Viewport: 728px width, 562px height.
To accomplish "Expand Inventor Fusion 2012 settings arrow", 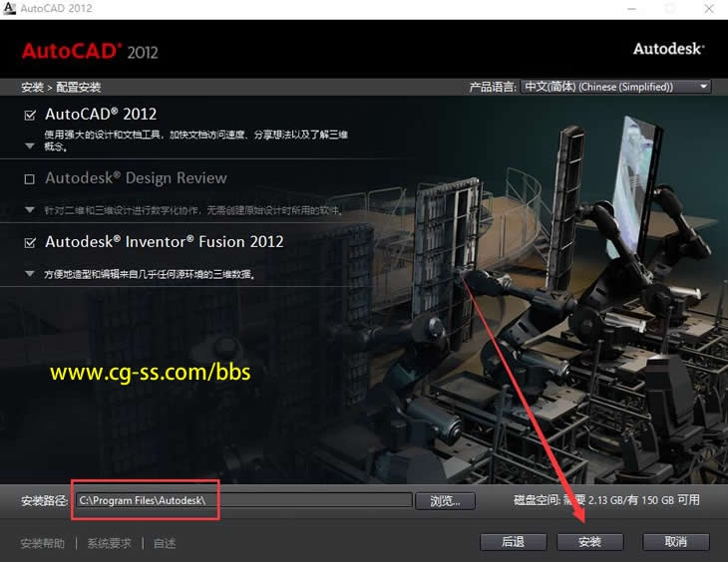I will [x=30, y=274].
